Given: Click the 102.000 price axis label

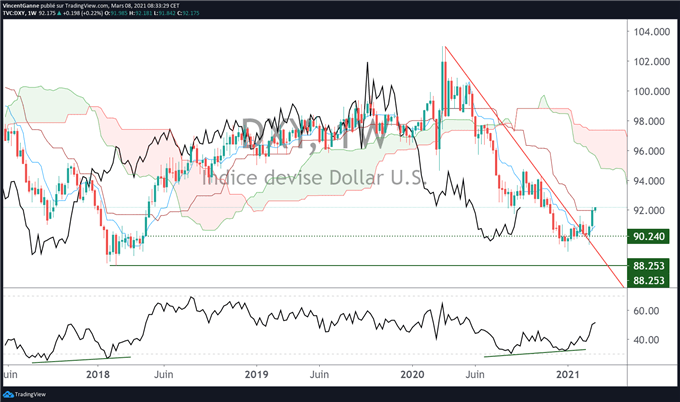Looking at the screenshot, I should pos(652,62).
